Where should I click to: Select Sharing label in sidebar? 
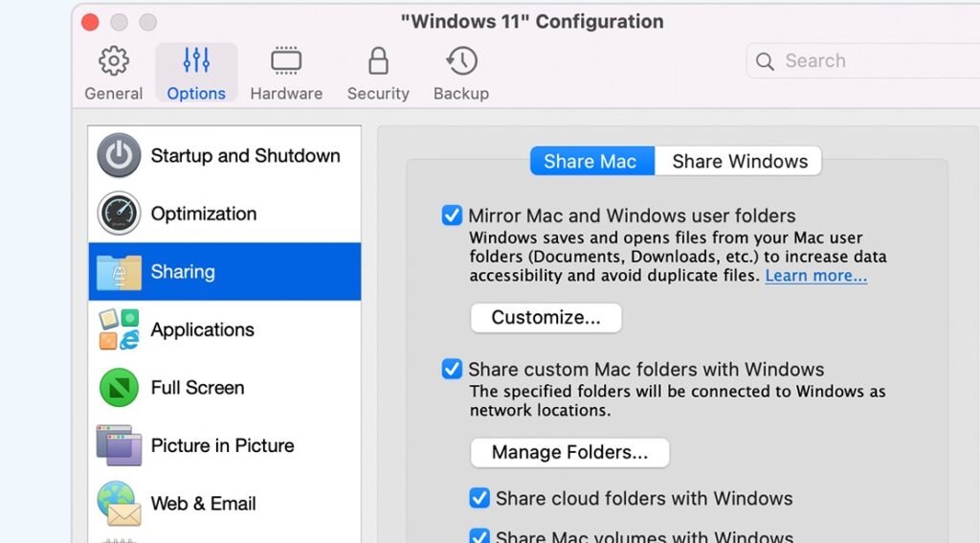pyautogui.click(x=183, y=272)
